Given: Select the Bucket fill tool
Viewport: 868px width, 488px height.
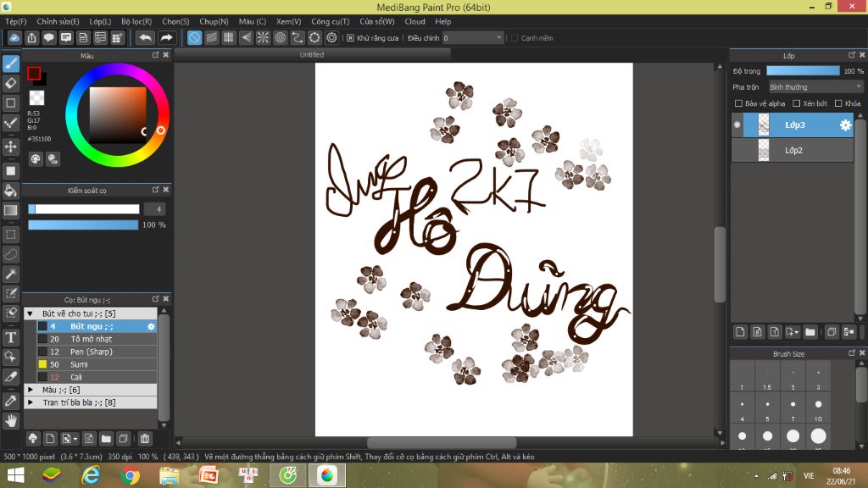Looking at the screenshot, I should (10, 191).
